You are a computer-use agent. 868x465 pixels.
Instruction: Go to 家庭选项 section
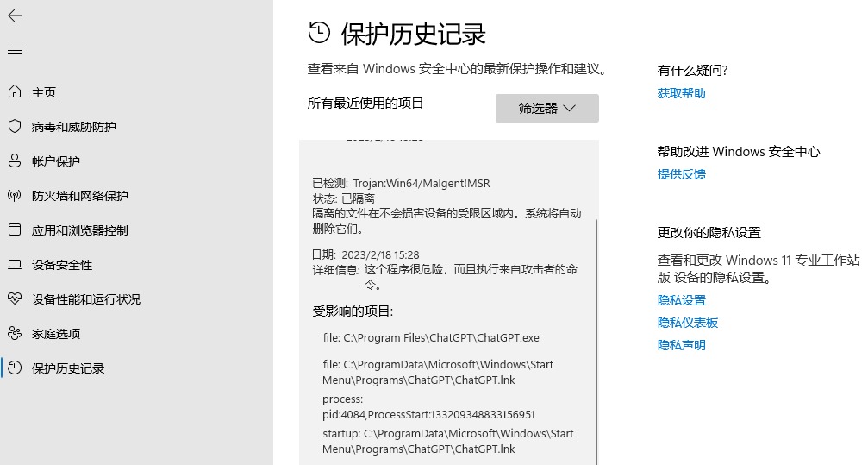56,334
